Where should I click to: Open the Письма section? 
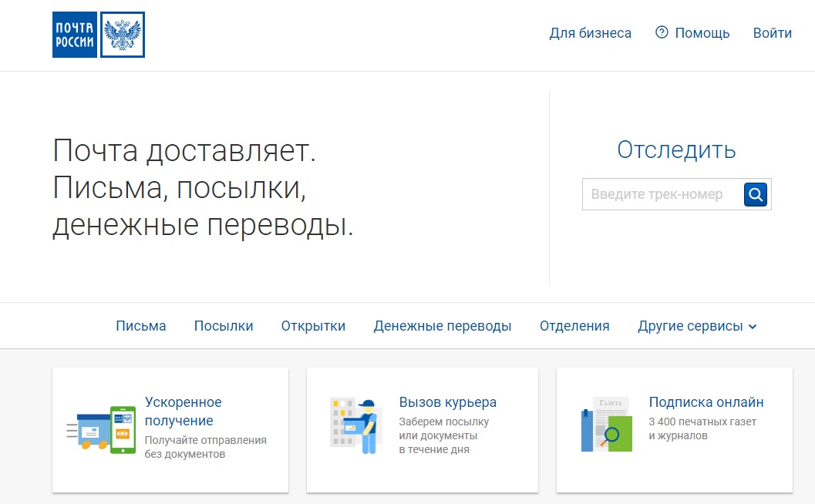pos(141,326)
